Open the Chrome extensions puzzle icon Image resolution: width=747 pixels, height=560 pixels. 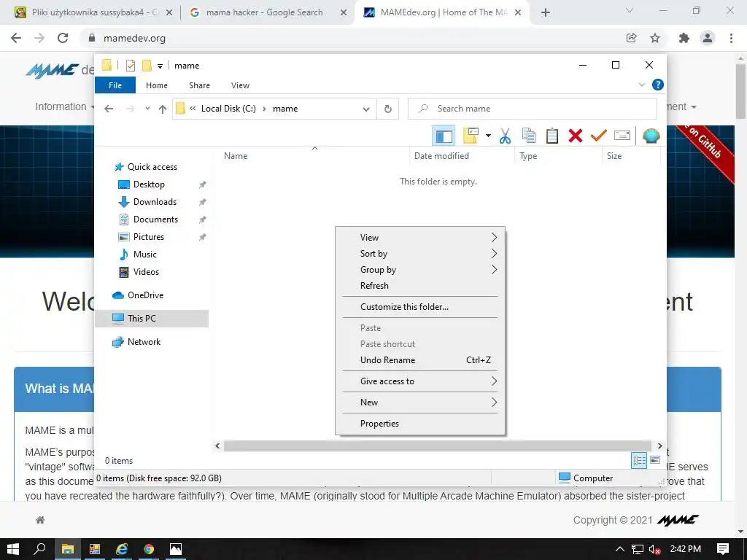pos(684,38)
